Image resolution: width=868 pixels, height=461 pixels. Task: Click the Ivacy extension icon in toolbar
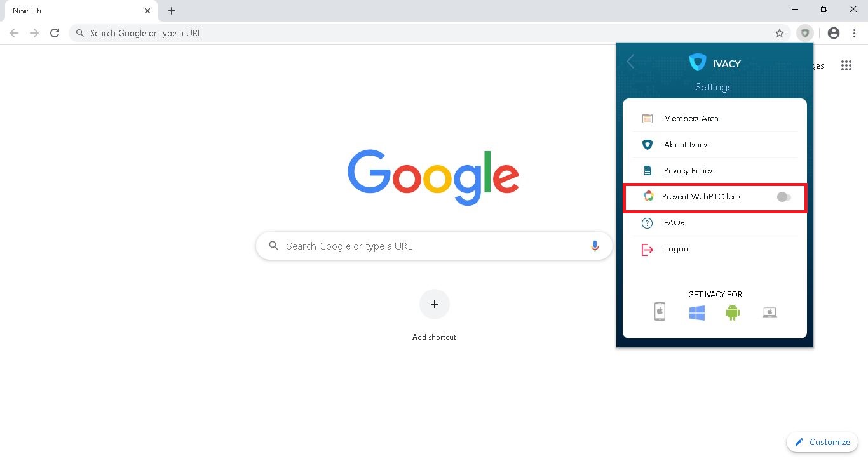tap(804, 33)
